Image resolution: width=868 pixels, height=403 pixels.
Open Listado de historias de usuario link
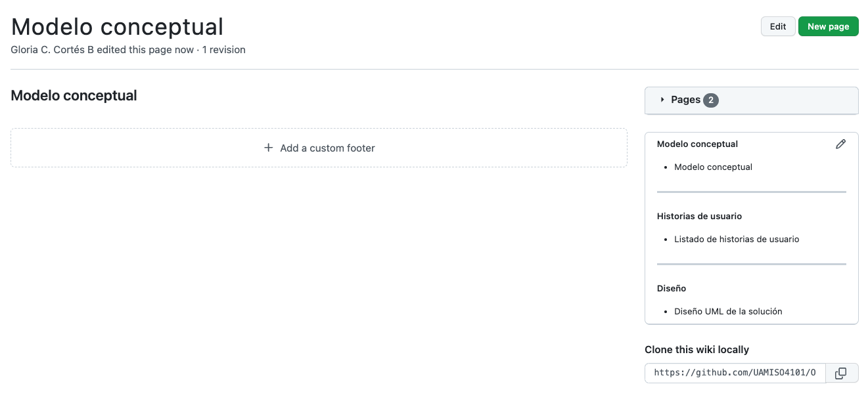pyautogui.click(x=737, y=240)
